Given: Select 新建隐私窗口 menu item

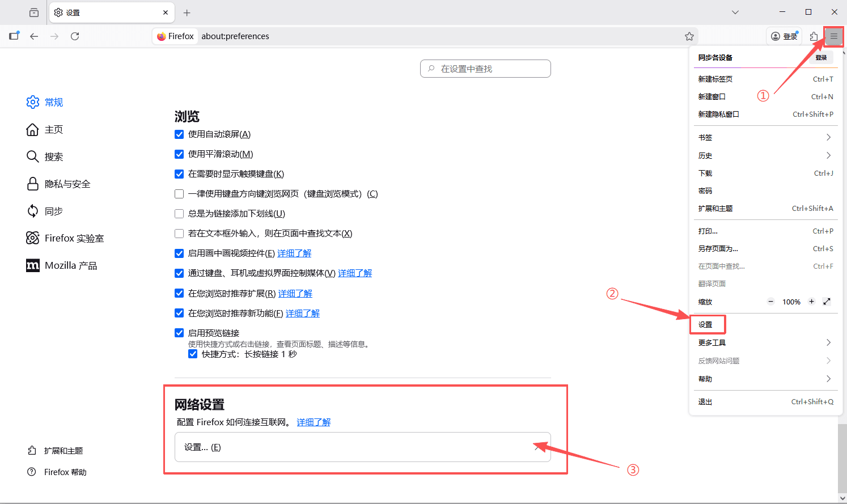Looking at the screenshot, I should click(765, 115).
